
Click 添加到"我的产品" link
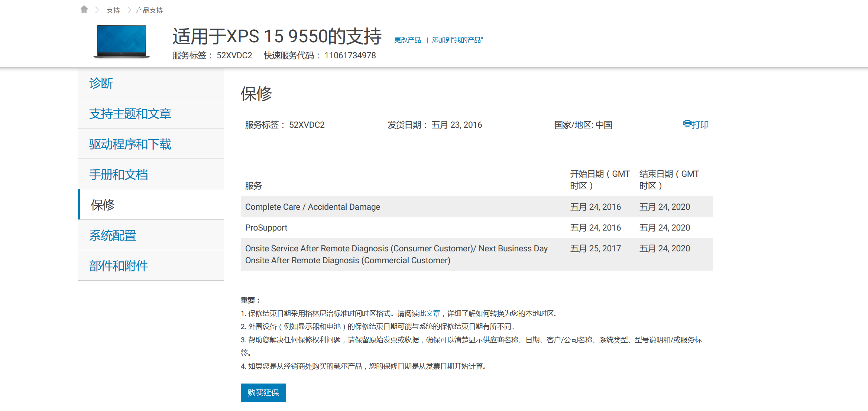pos(457,40)
